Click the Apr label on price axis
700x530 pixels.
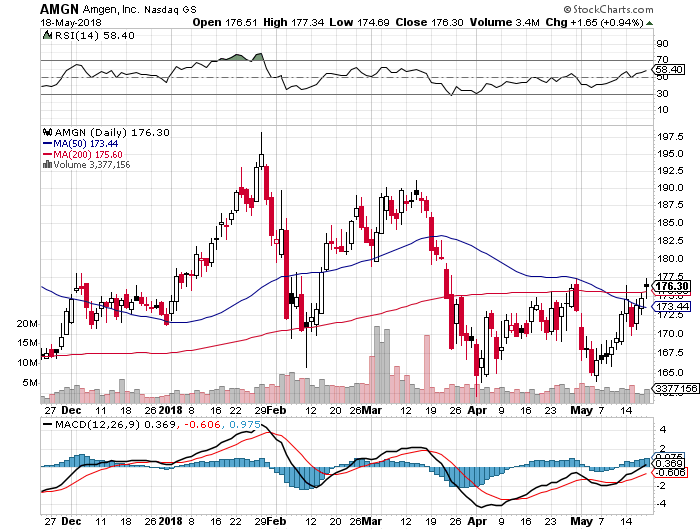[477, 410]
